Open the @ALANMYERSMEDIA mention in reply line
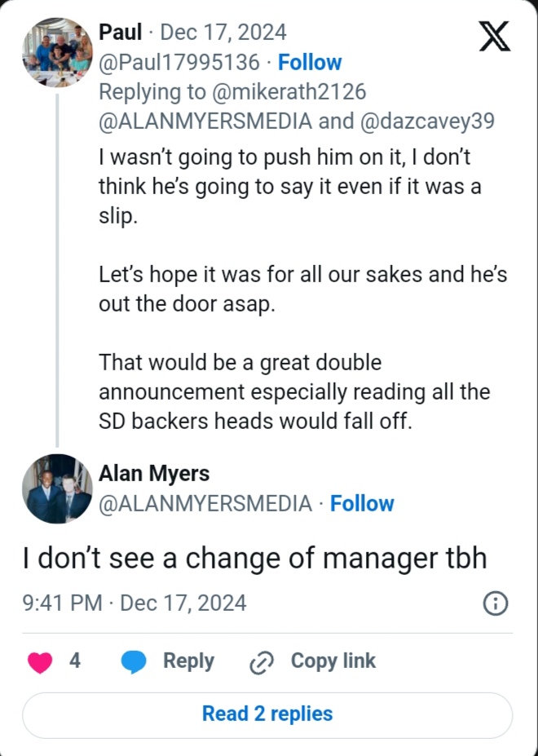This screenshot has width=538, height=756. [x=205, y=121]
